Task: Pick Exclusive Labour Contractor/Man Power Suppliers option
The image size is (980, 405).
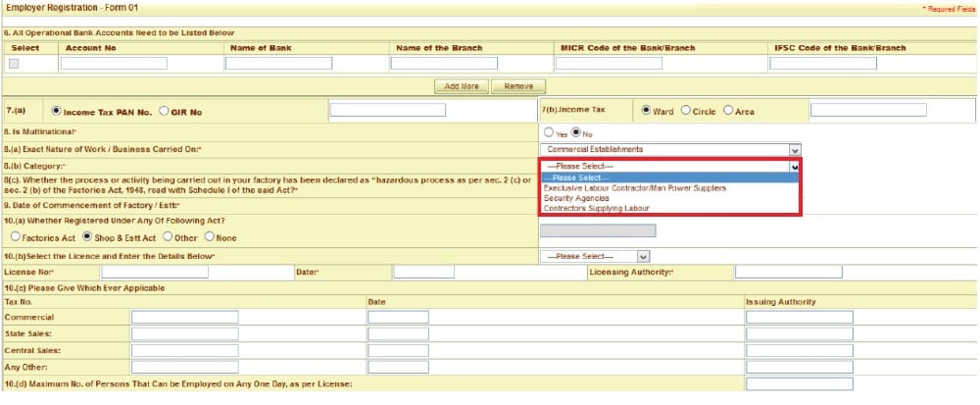Action: pyautogui.click(x=634, y=187)
